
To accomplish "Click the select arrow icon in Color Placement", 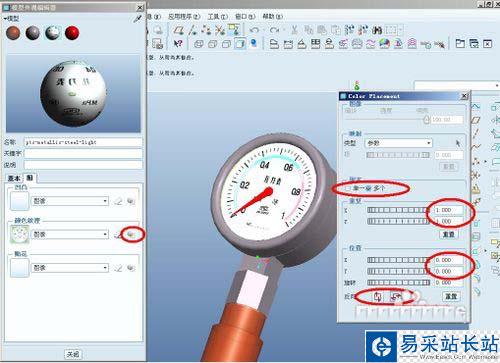I will pos(458,143).
